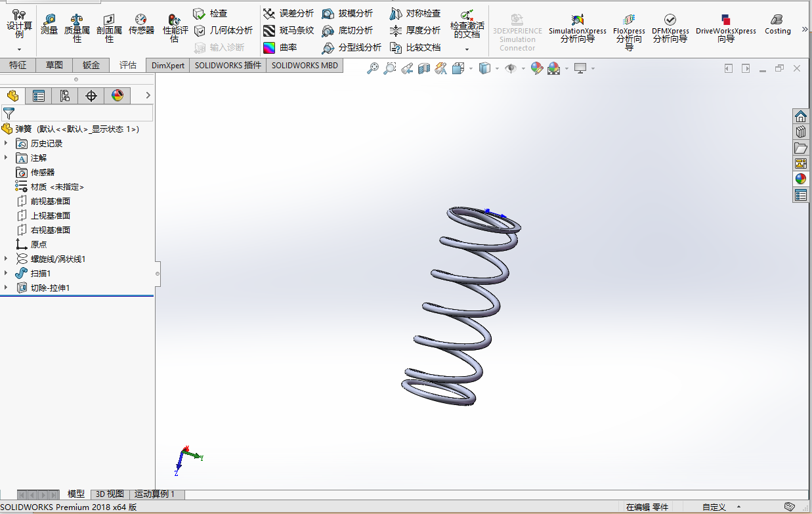The width and height of the screenshot is (812, 514).
Task: Expand Helix/Spiral1 (螺旋线/涡状线1) feature
Action: point(7,259)
